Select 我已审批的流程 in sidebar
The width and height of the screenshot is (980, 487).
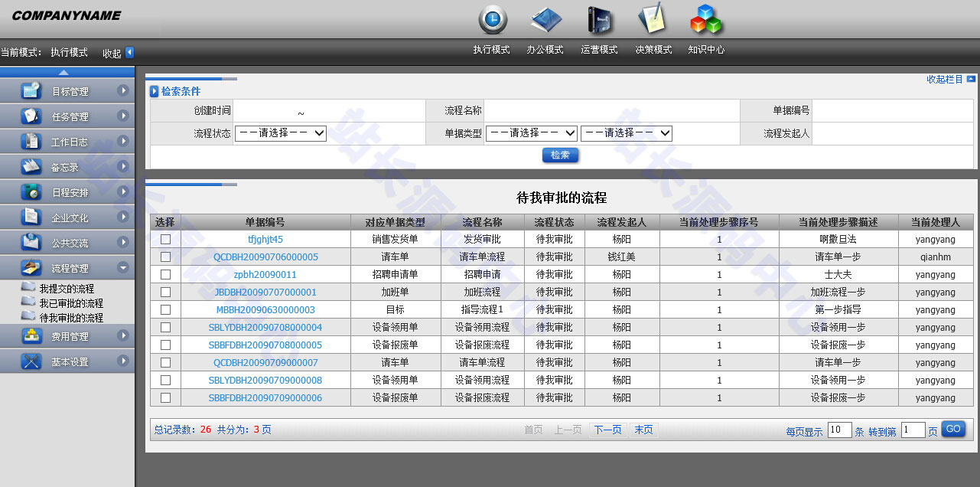click(71, 303)
